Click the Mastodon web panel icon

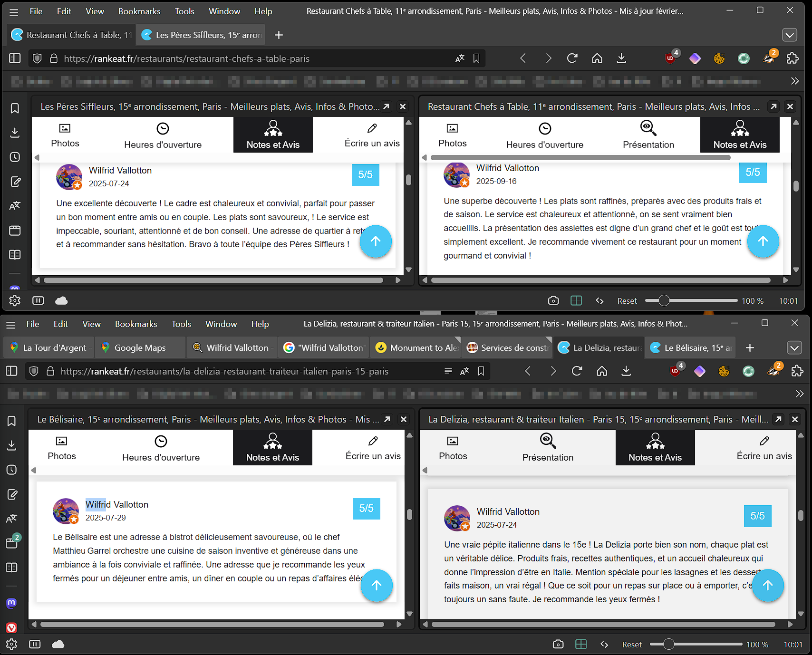point(12,603)
